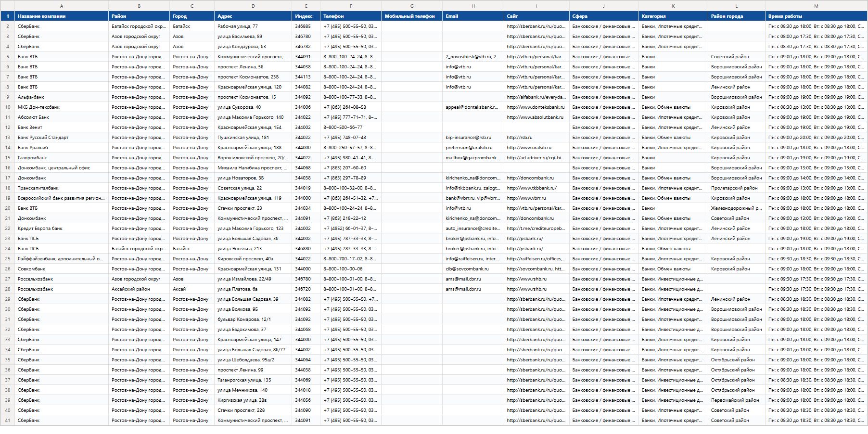Select phone '+7 (495) 748–07–48'
The image size is (868, 434).
[351, 138]
